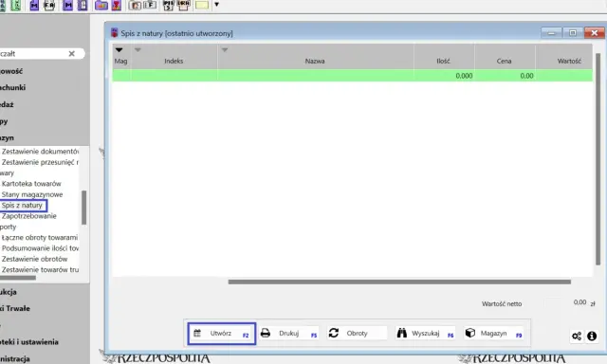Image resolution: width=607 pixels, height=364 pixels.
Task: Select the 0.000 quantity cell in green row
Action: [445, 76]
